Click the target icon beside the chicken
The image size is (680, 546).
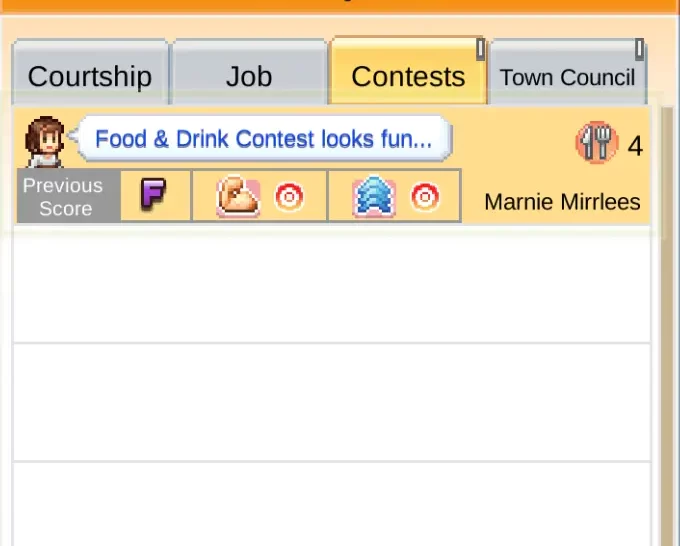(289, 198)
